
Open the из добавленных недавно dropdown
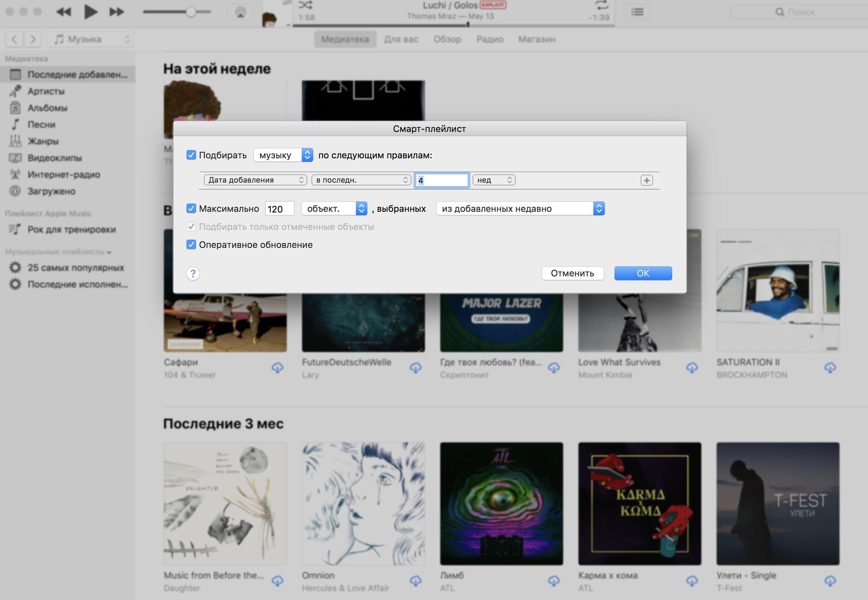520,208
